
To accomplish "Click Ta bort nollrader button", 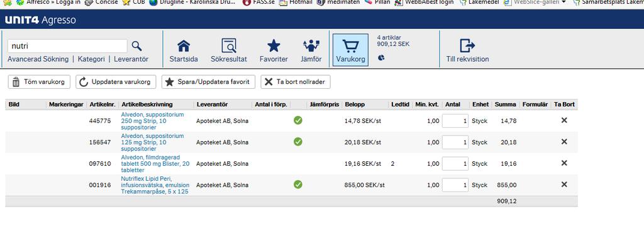I will [x=296, y=82].
